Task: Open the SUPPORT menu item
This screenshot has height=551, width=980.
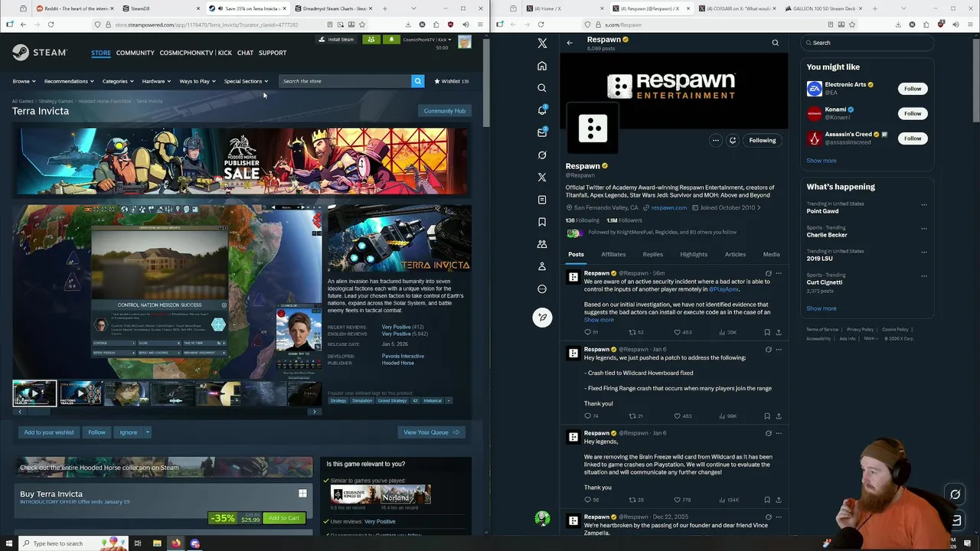Action: [273, 53]
